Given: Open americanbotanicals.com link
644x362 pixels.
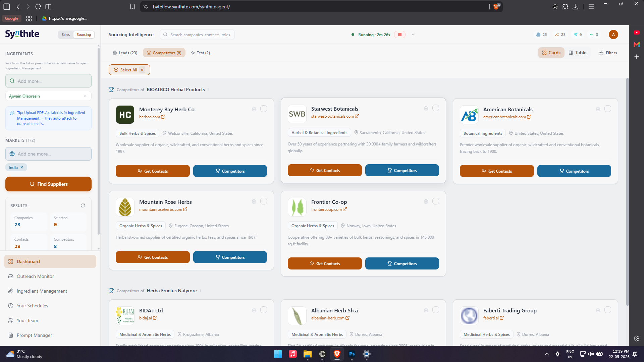Looking at the screenshot, I should (507, 117).
